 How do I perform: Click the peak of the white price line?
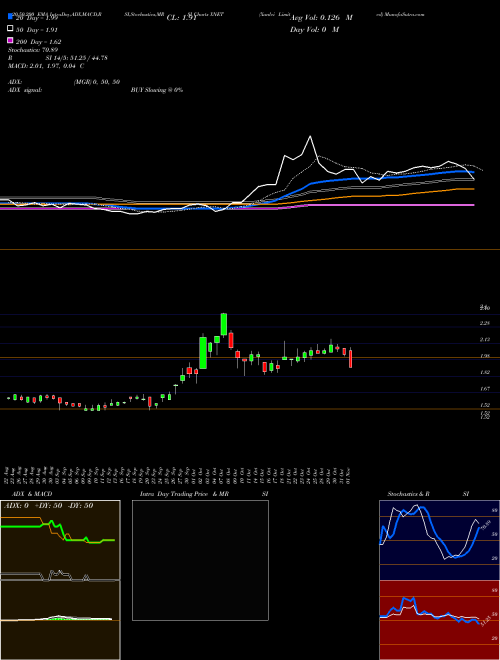pyautogui.click(x=311, y=136)
